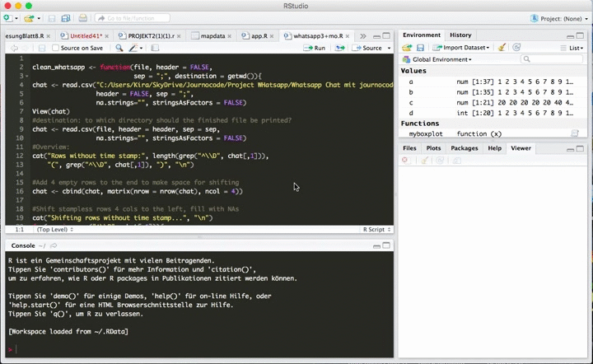Open the Packages tab
The image size is (593, 364).
tap(464, 148)
